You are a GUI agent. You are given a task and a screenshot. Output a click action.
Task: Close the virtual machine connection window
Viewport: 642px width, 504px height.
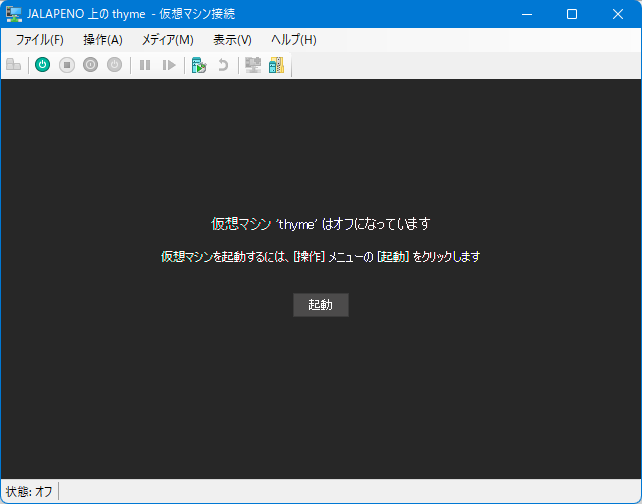[x=618, y=14]
